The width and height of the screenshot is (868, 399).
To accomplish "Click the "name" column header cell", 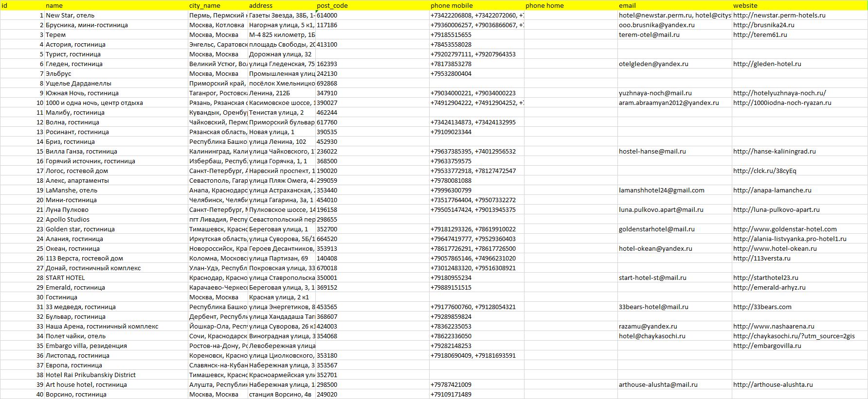I will coord(54,5).
